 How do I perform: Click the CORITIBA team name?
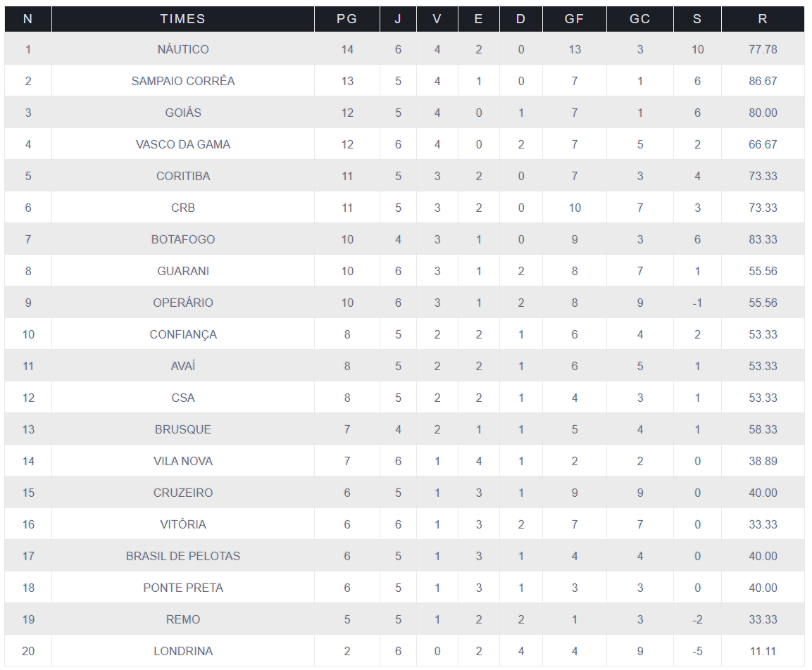tap(183, 176)
